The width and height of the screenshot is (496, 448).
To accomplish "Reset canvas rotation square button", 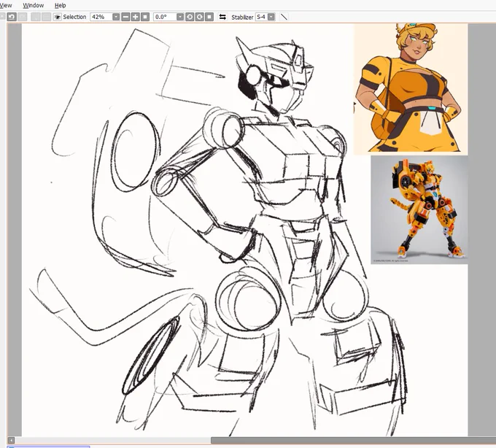I will click(209, 17).
